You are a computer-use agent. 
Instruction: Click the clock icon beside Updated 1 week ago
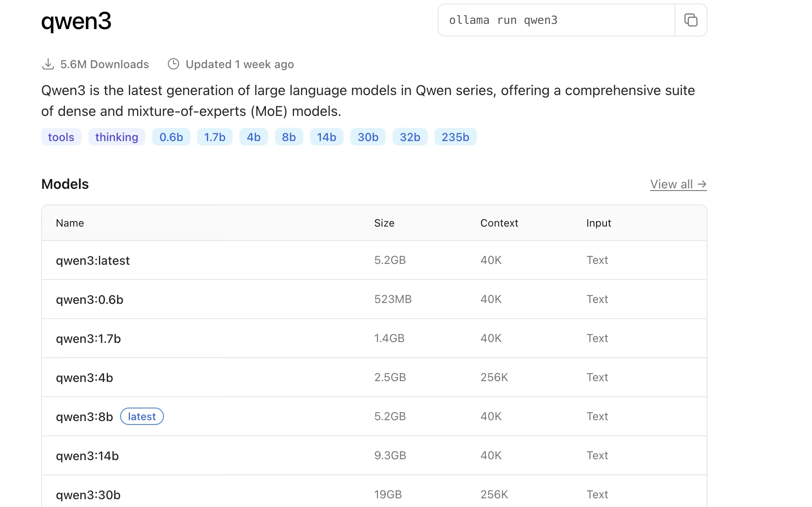[174, 64]
